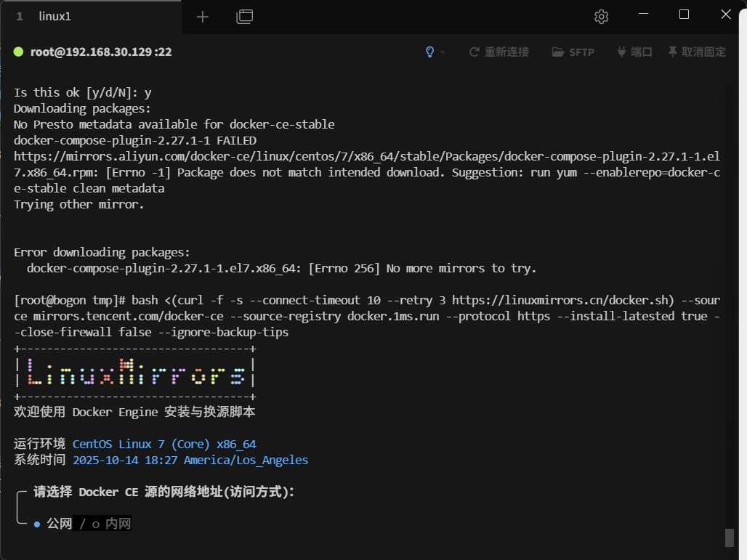Select the 公网 network option
747x560 pixels.
click(x=57, y=523)
